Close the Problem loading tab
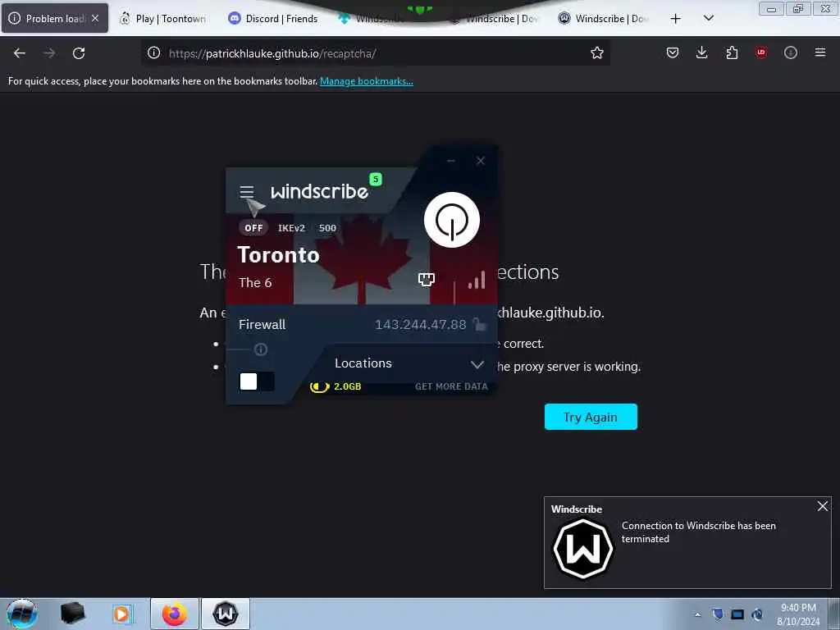840x630 pixels. point(95,18)
